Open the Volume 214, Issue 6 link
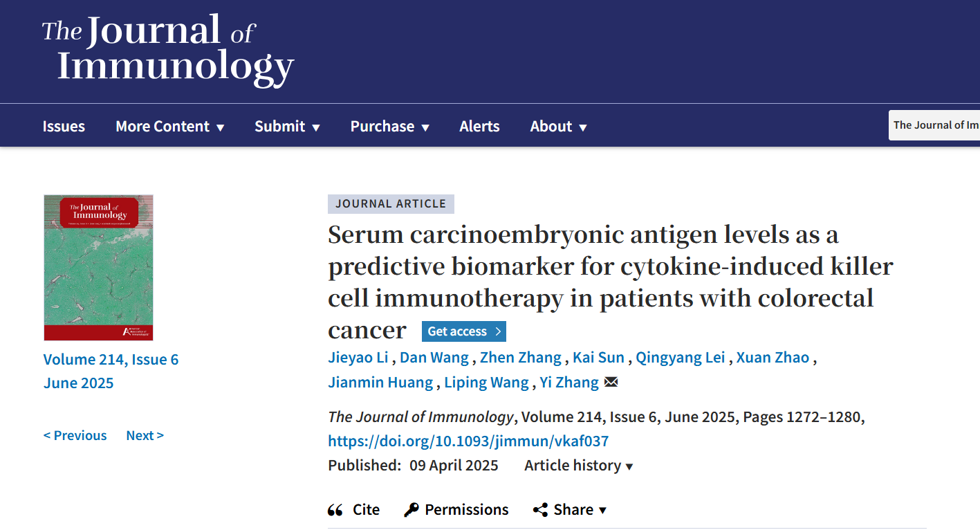980x530 pixels. coord(111,360)
